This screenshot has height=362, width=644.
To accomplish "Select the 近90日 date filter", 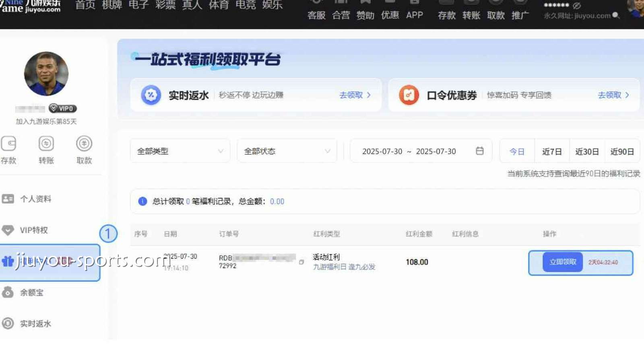I will click(622, 152).
